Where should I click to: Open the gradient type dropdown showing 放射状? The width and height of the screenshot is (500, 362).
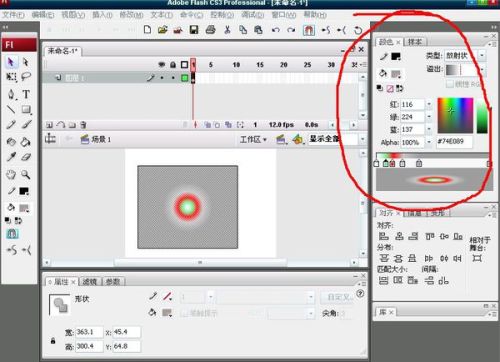tap(482, 55)
